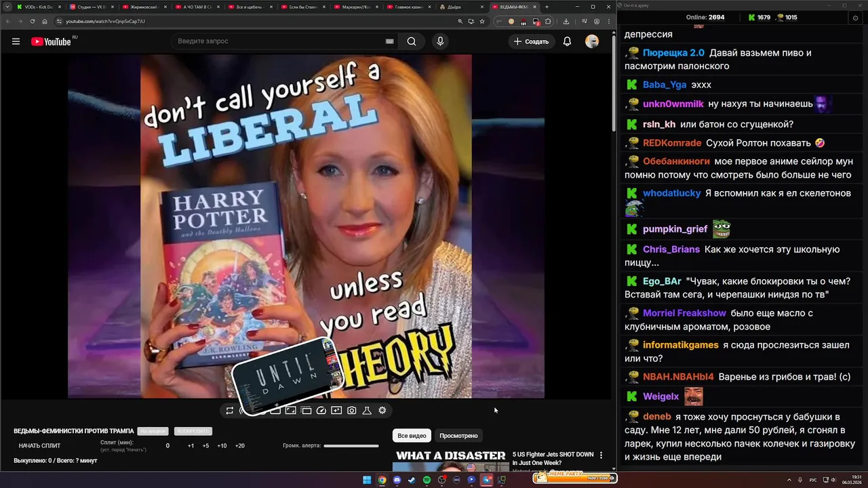Open the '5 US Fighter Jets SHOT DOWN' video title
Image resolution: width=868 pixels, height=488 pixels.
click(x=553, y=458)
